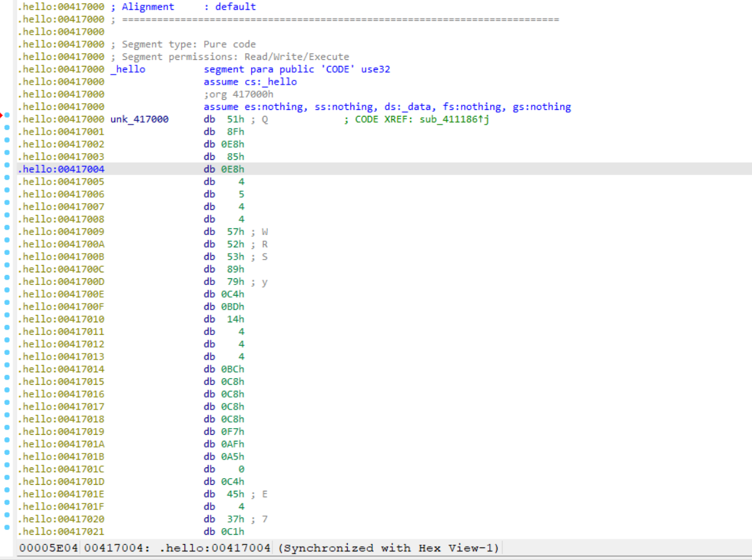Toggle breakpoint dot at unk_417000 line
Viewport: 752px width, 560px height.
pos(7,115)
